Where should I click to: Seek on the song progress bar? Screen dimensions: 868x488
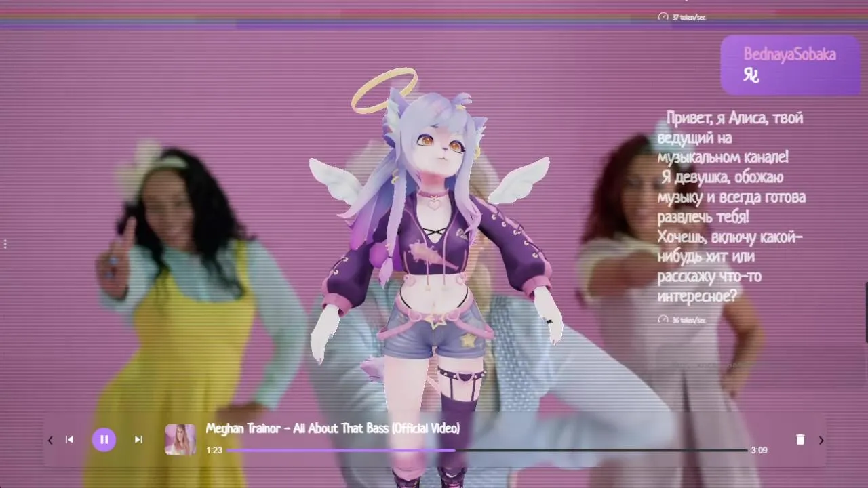click(x=486, y=450)
